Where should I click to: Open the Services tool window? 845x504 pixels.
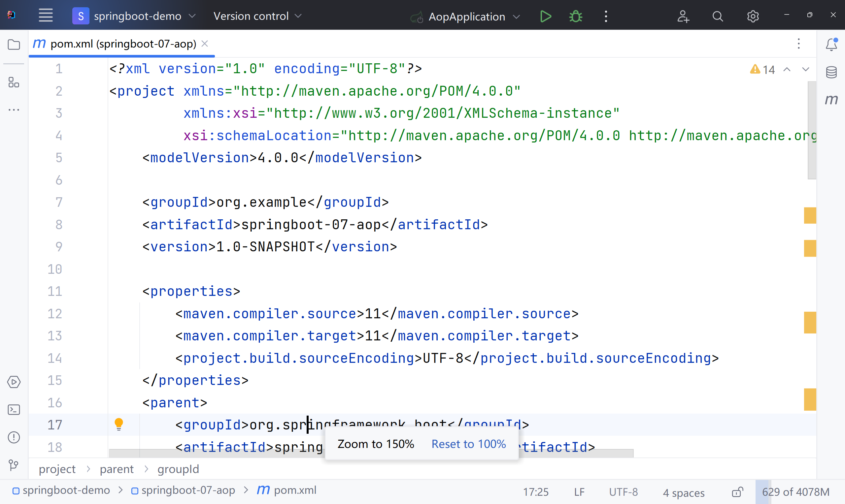click(14, 382)
